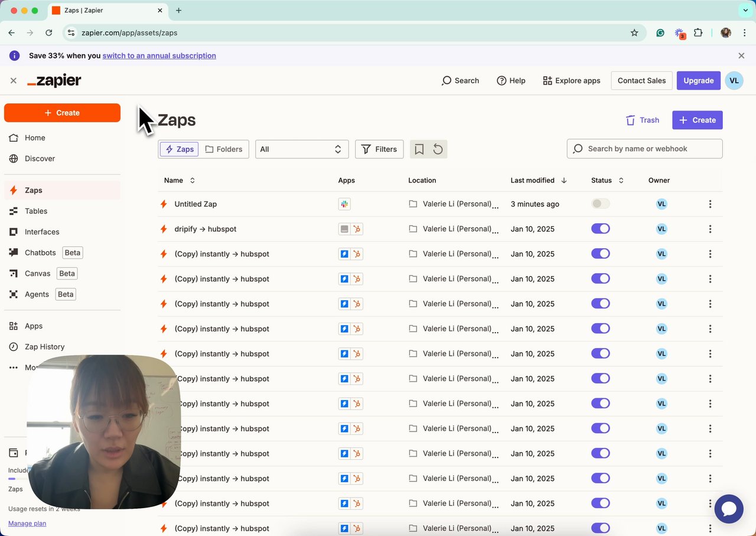Open Search in the top bar
The height and width of the screenshot is (536, 756).
[460, 80]
